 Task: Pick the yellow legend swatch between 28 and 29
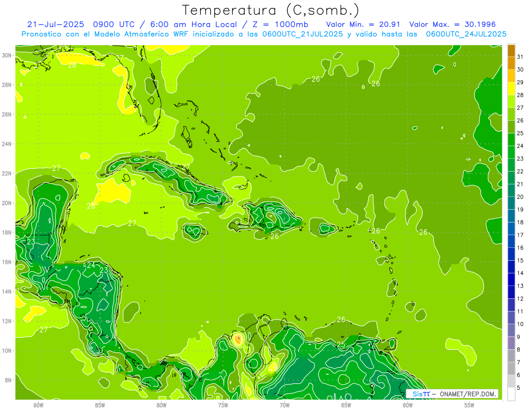(x=511, y=89)
